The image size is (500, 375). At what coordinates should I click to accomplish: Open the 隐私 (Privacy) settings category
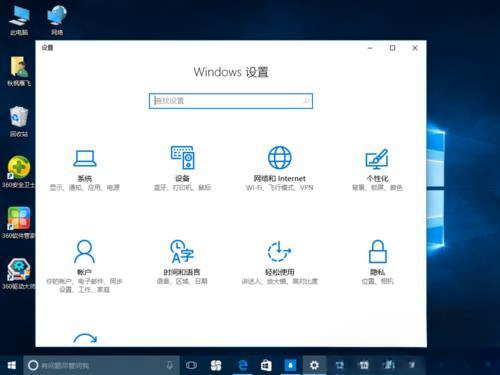[x=377, y=262]
